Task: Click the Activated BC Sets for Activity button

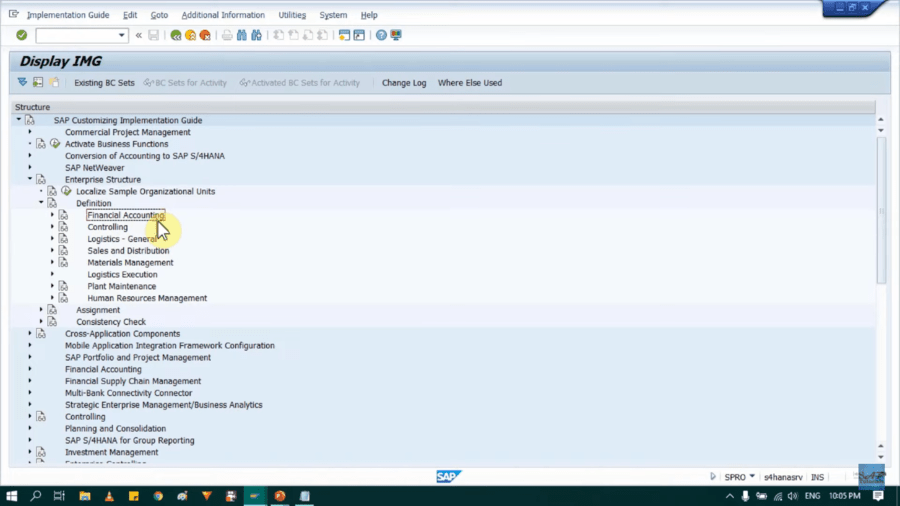Action: point(300,83)
